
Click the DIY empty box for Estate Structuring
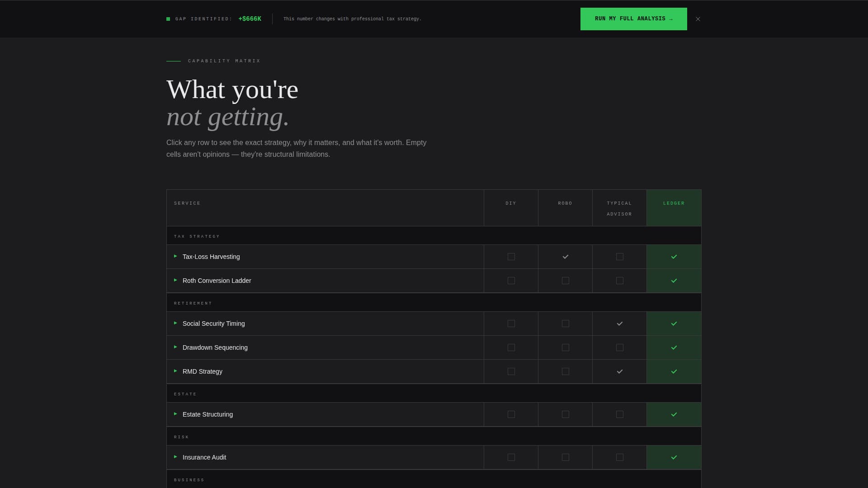(x=511, y=414)
